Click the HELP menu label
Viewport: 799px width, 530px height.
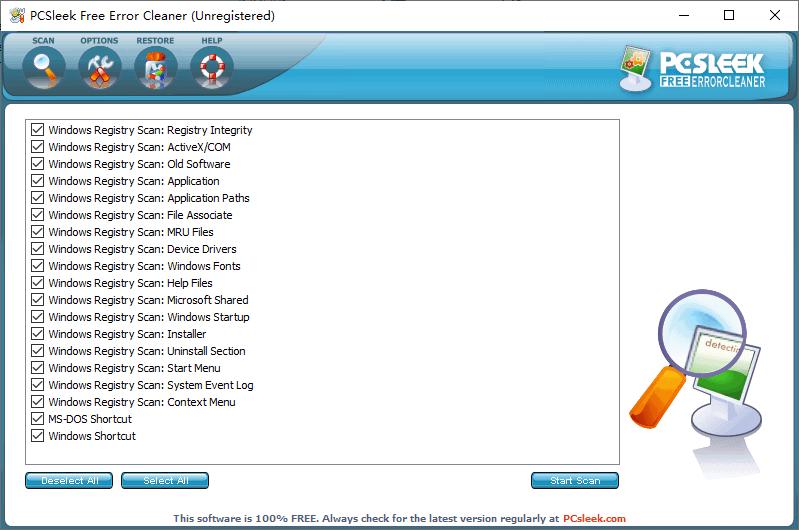211,40
